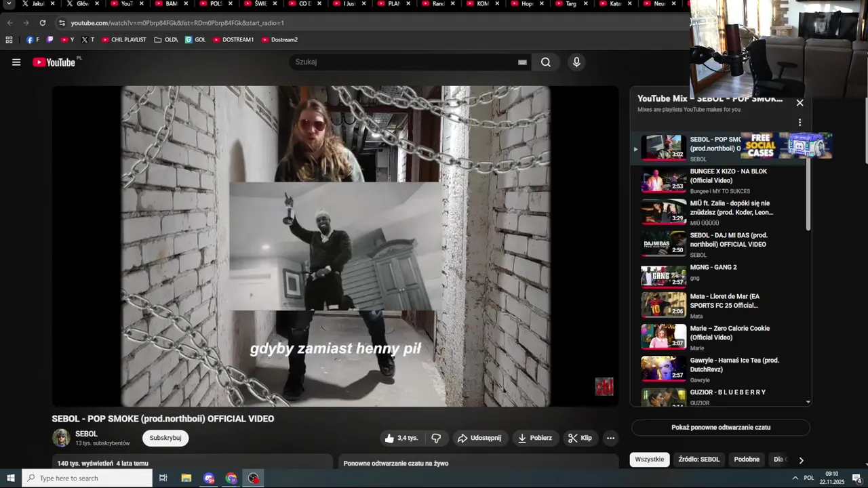Open the Twitch bookmark icon
Viewport: 868px width, 488px height.
50,40
